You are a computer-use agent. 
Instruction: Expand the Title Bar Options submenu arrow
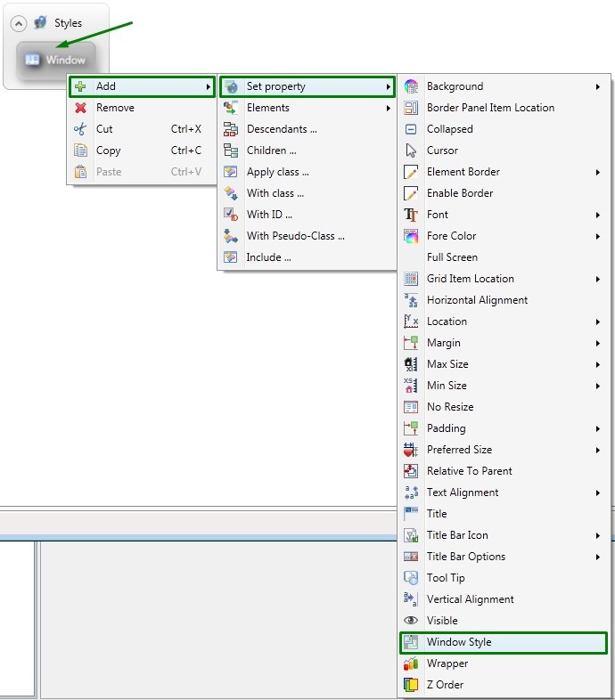coord(597,557)
